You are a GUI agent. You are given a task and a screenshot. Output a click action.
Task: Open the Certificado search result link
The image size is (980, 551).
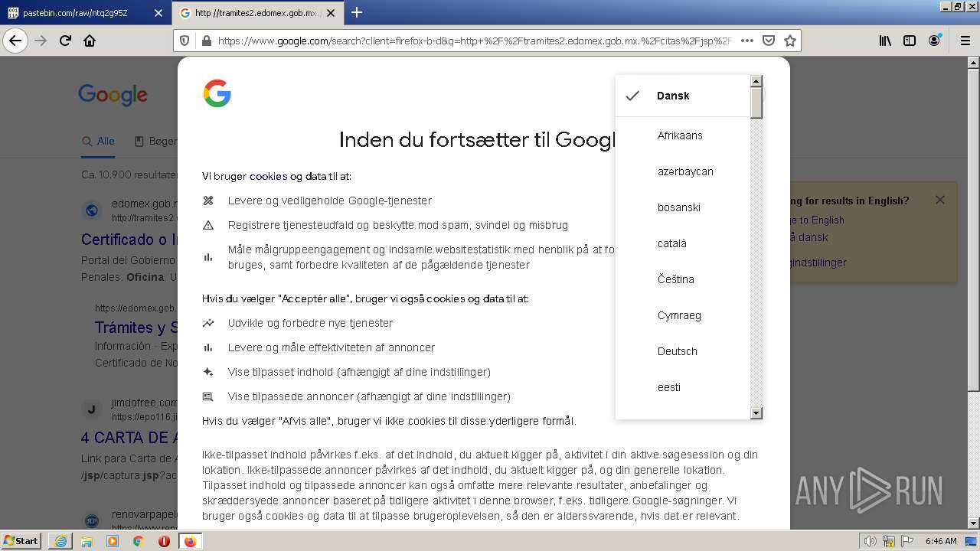[x=129, y=240]
